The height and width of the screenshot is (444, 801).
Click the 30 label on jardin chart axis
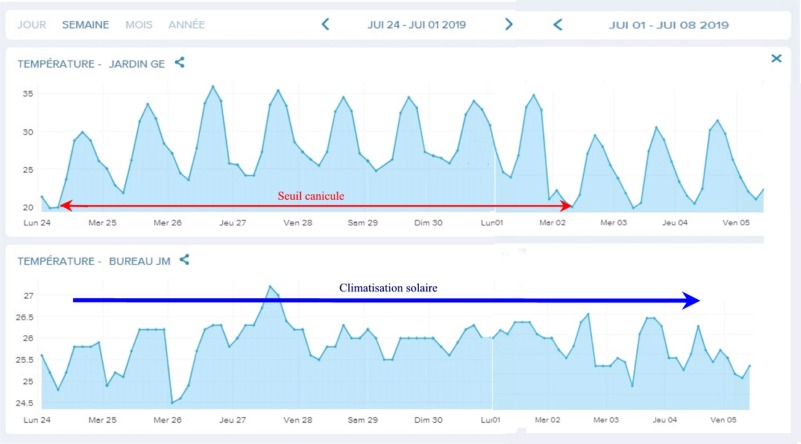(28, 132)
